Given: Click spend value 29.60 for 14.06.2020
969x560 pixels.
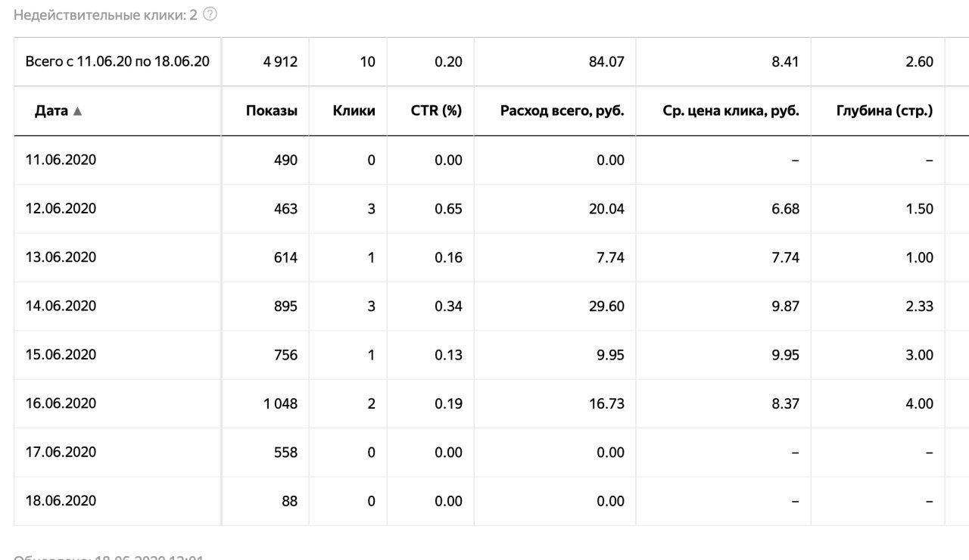Looking at the screenshot, I should click(x=607, y=306).
